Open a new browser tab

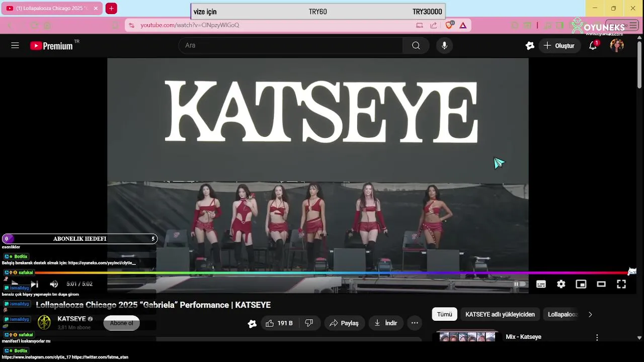click(112, 9)
